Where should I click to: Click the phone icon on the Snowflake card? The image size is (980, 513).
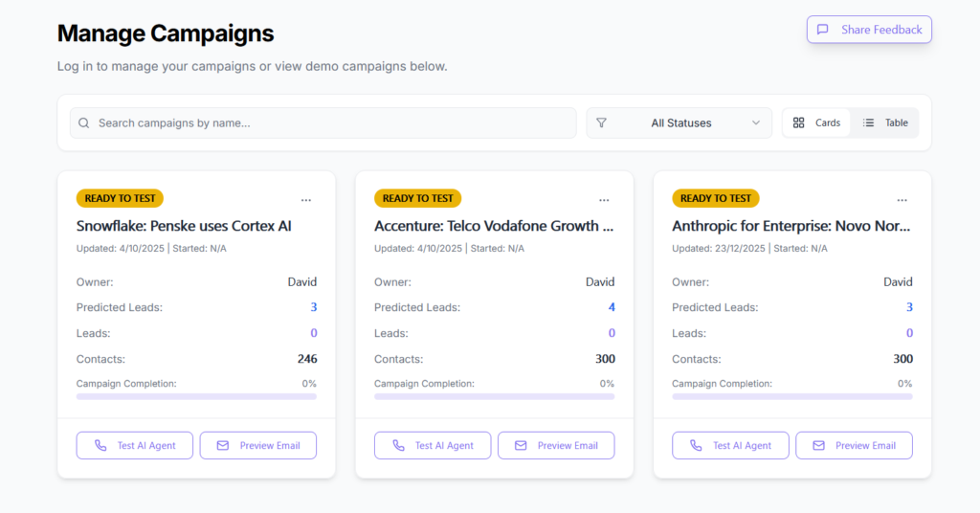(100, 446)
